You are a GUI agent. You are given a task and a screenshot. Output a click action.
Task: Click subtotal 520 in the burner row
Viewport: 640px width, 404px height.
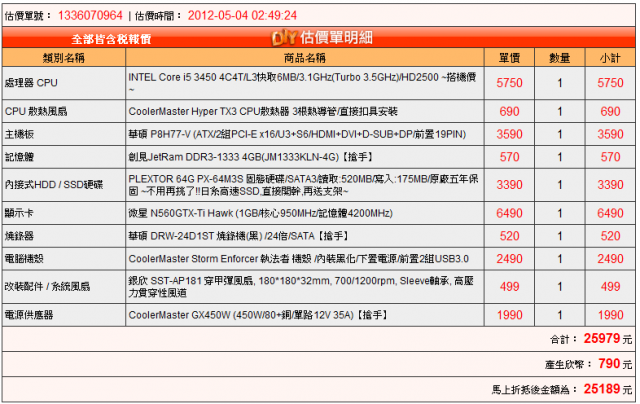click(610, 236)
